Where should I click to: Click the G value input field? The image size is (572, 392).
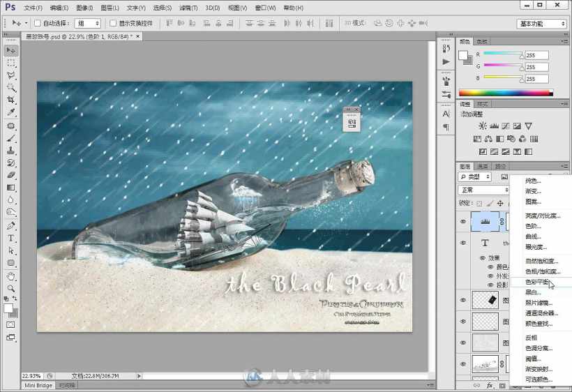[536, 67]
